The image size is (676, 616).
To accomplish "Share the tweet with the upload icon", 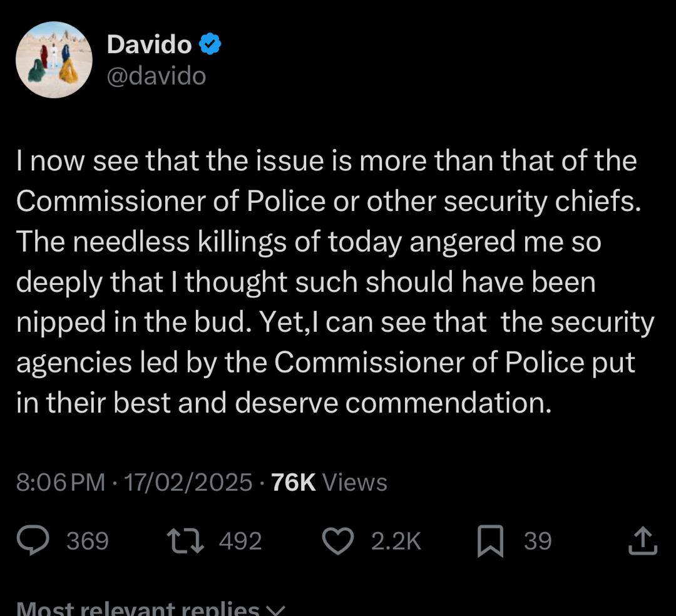I will tap(642, 540).
